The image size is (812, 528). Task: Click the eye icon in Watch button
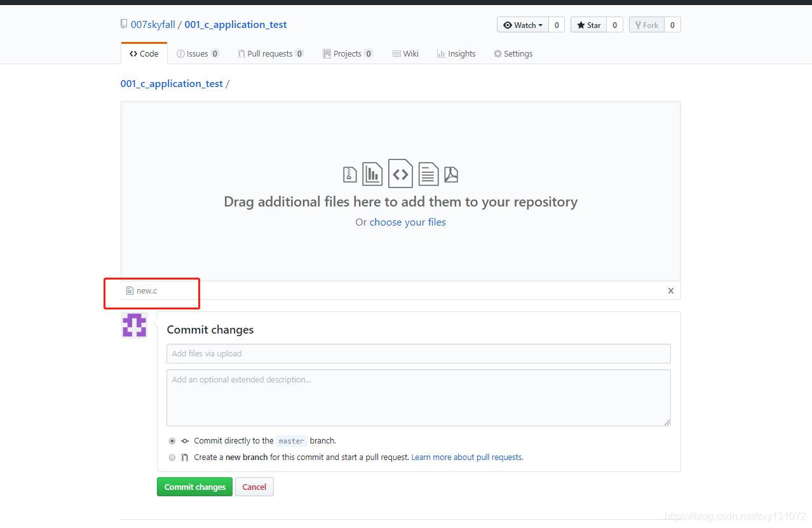point(508,25)
